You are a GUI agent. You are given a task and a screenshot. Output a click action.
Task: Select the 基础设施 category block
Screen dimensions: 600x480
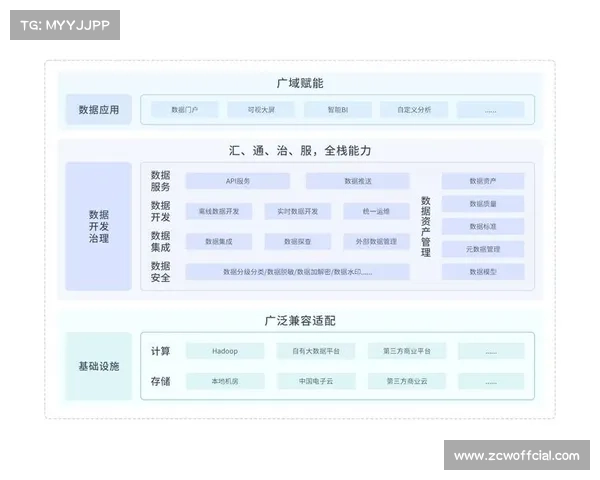click(x=99, y=366)
